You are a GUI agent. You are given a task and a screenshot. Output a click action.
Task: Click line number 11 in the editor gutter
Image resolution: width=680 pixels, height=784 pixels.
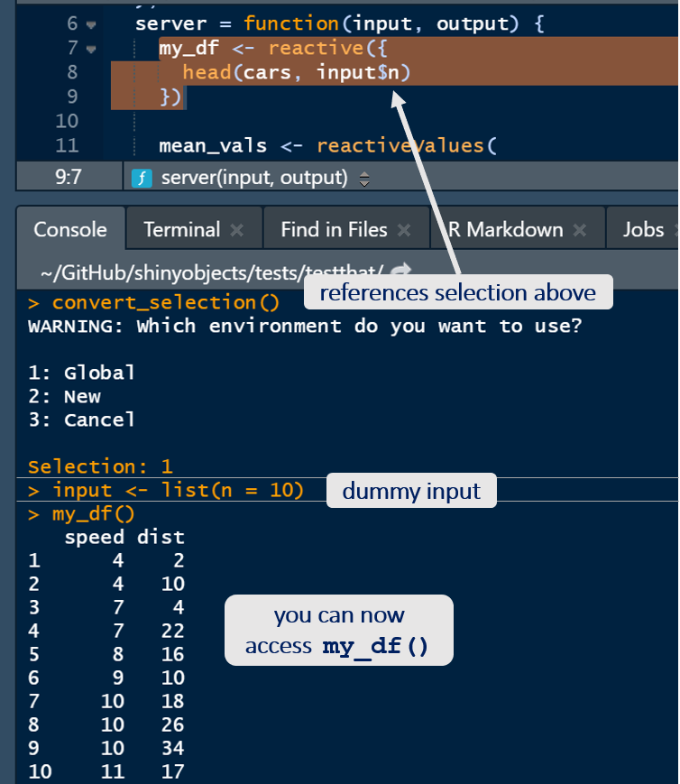pos(67,145)
